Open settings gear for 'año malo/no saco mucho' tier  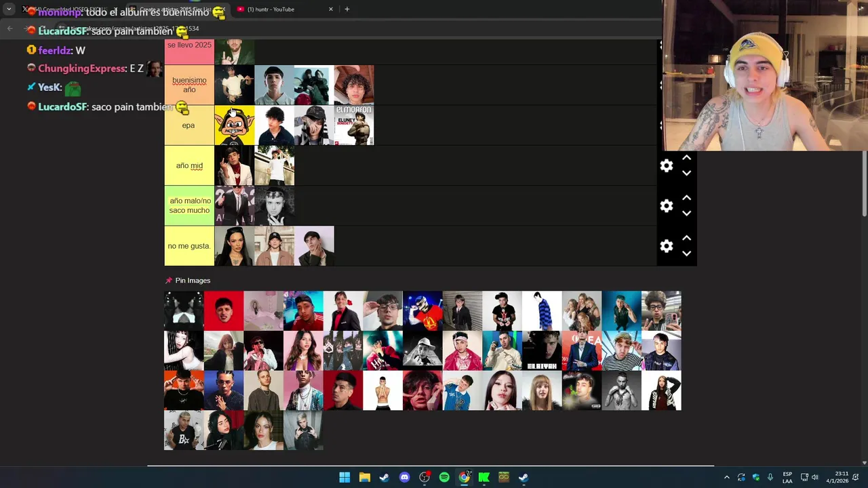coord(667,206)
